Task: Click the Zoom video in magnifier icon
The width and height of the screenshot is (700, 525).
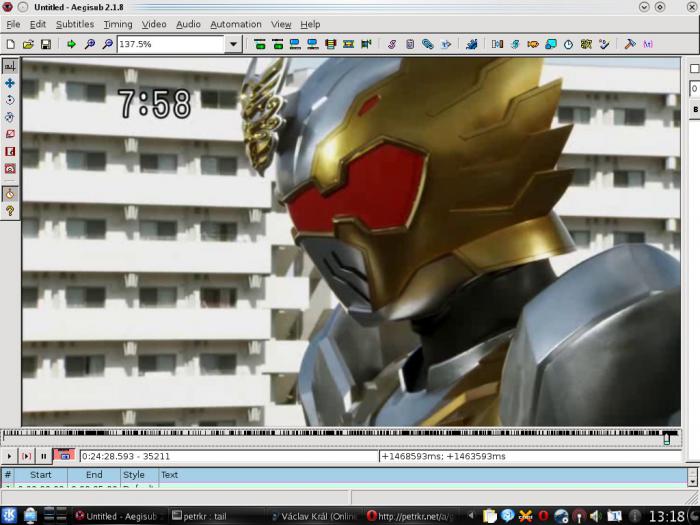Action: pos(90,44)
